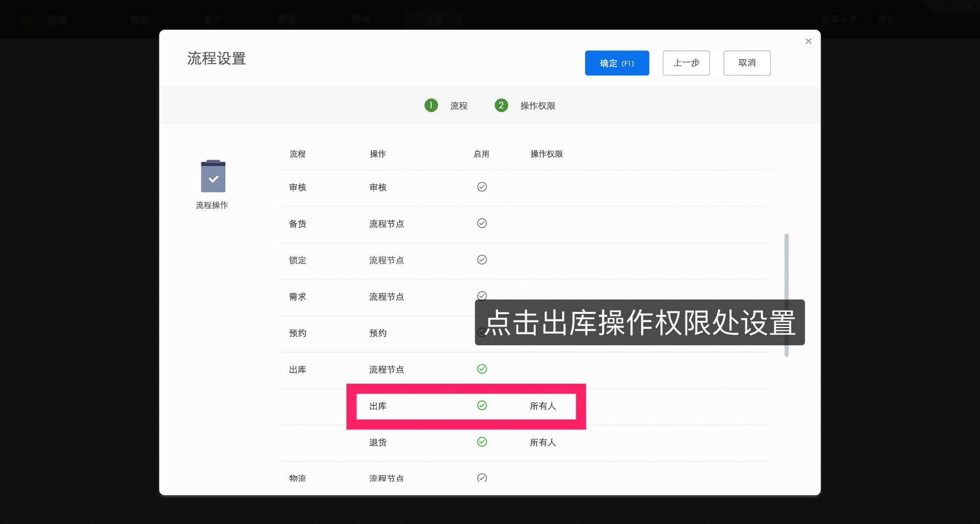Disable the 出库 流程节点 green check
Screen dimensions: 980x524
pos(482,369)
